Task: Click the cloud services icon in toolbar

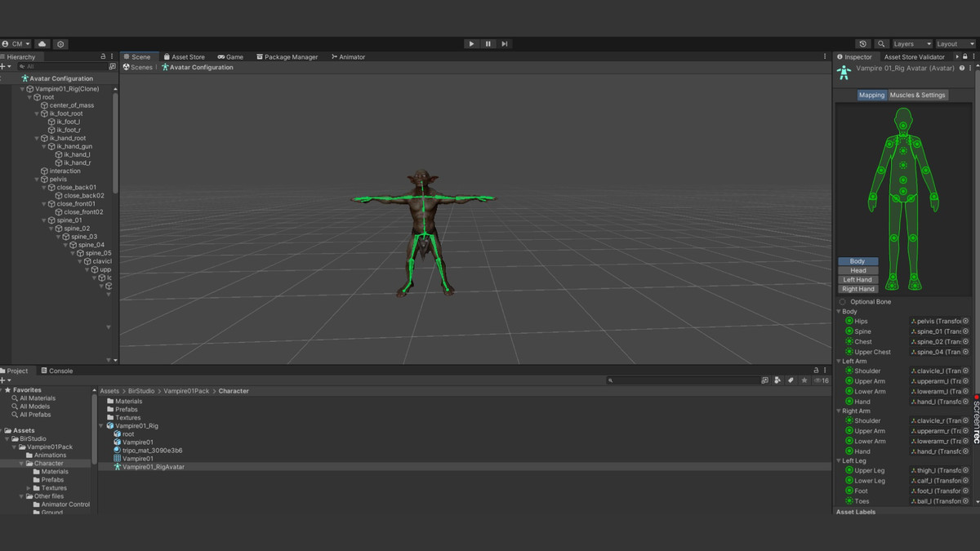Action: (x=42, y=44)
